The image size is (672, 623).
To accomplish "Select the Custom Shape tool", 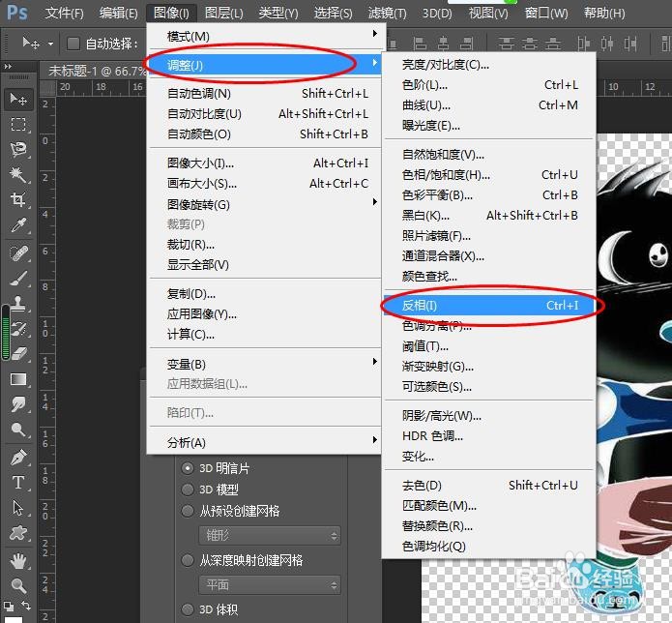I will (18, 533).
